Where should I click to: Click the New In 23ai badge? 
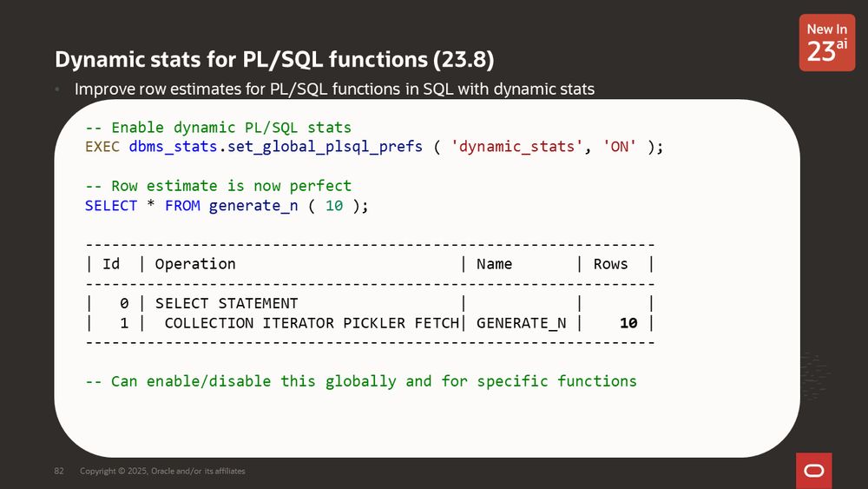pos(826,43)
